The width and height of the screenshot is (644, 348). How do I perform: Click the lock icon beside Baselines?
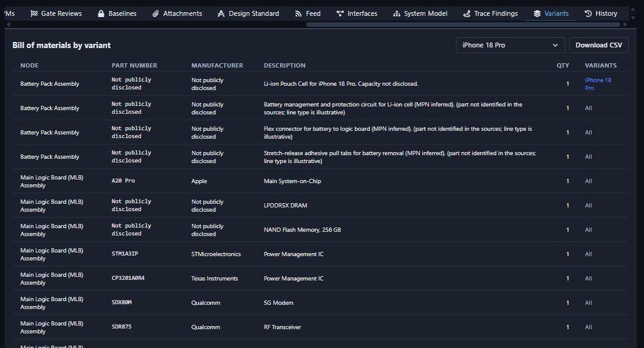pyautogui.click(x=101, y=13)
